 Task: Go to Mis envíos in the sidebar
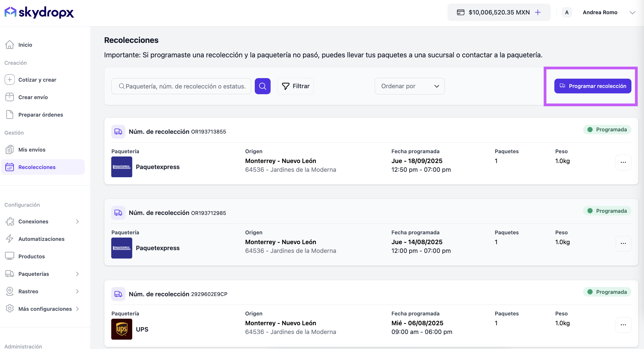point(32,150)
